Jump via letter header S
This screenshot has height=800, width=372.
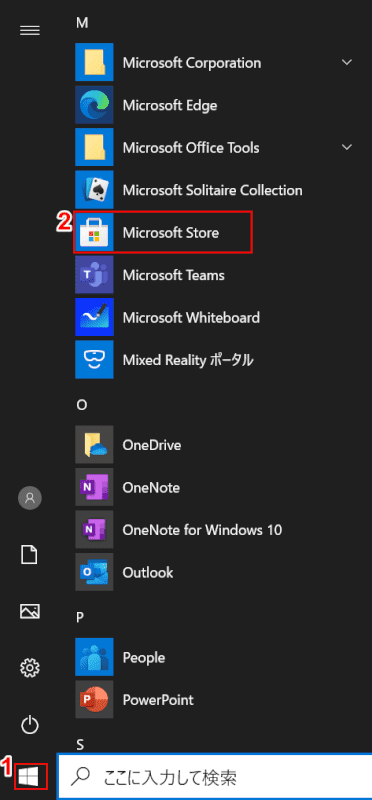[x=80, y=744]
